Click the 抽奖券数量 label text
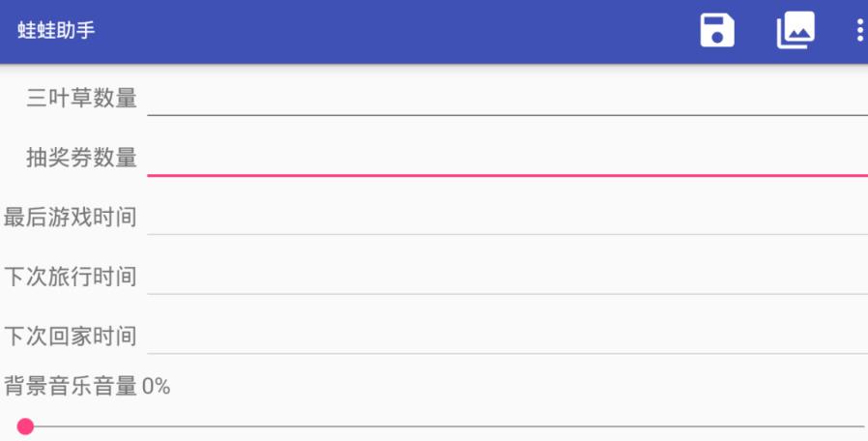This screenshot has height=441, width=868. 81,158
